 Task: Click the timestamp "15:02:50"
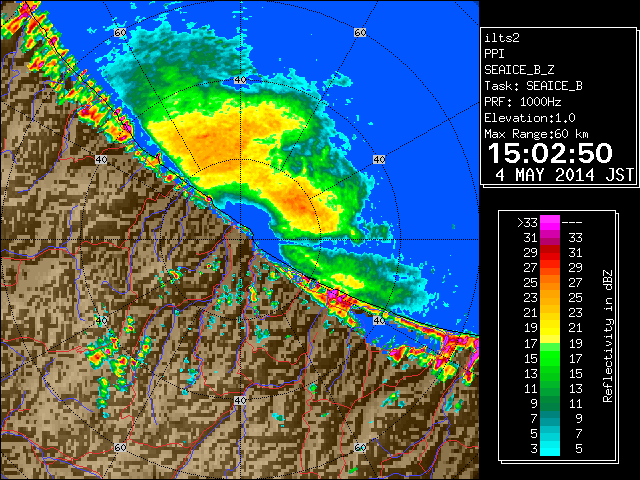click(550, 153)
